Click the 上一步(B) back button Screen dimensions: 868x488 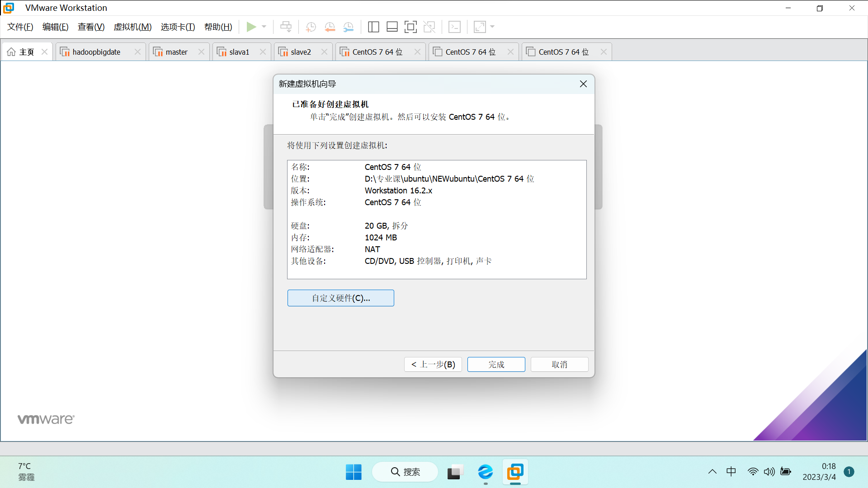pos(433,365)
